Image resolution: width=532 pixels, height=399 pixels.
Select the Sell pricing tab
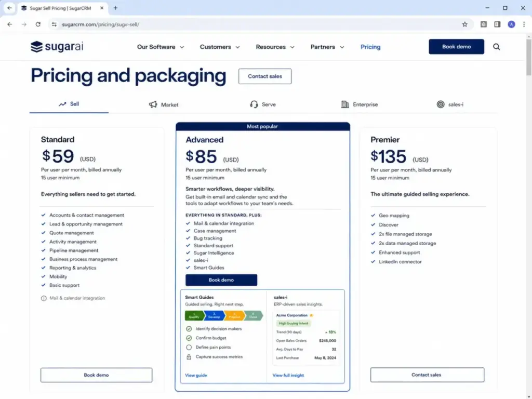pyautogui.click(x=69, y=104)
